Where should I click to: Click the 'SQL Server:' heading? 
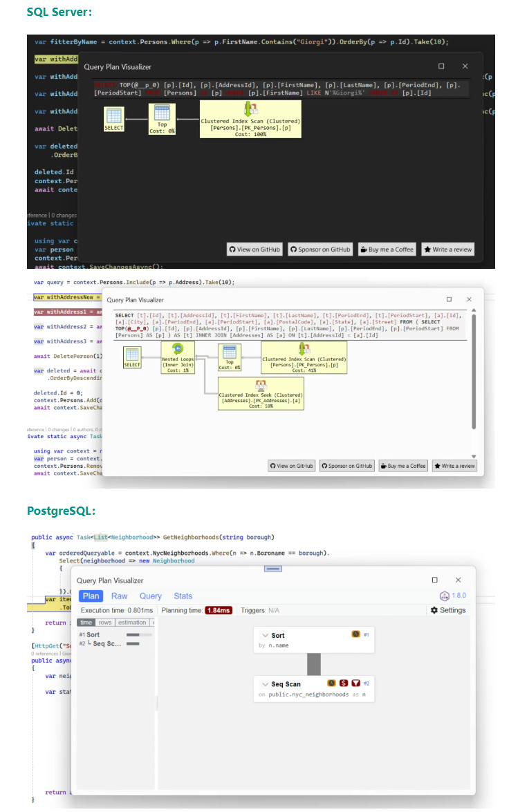coord(59,12)
